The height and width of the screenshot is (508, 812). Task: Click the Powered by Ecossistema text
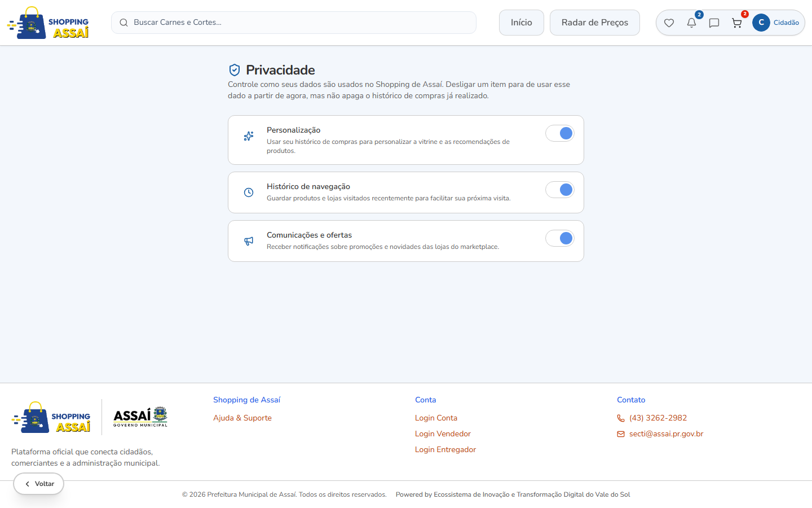513,494
